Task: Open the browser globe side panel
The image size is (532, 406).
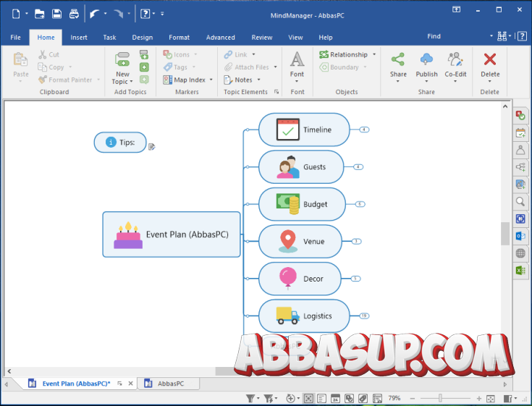Action: point(520,253)
